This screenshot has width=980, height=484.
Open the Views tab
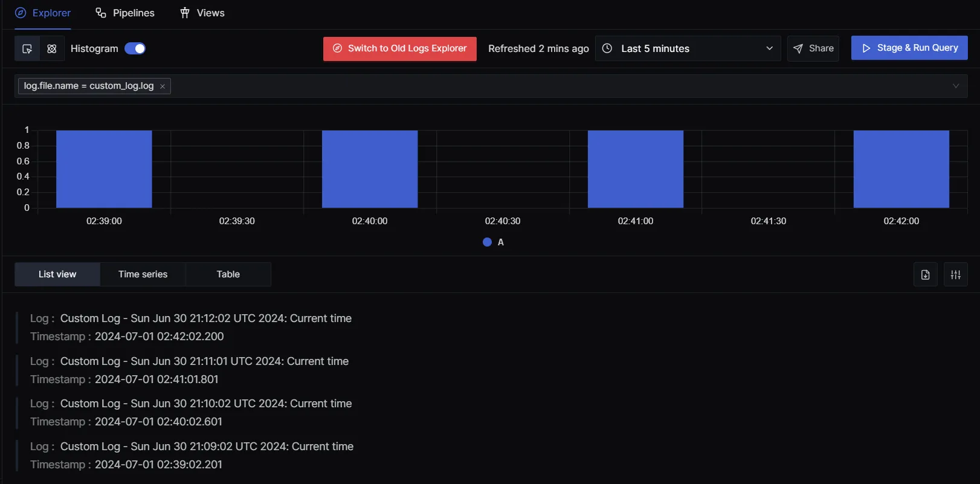pyautogui.click(x=202, y=13)
